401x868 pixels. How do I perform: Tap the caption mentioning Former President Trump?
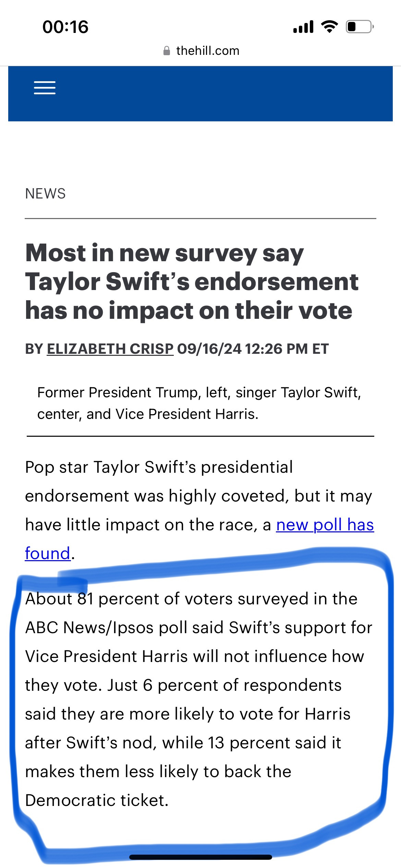tap(199, 403)
